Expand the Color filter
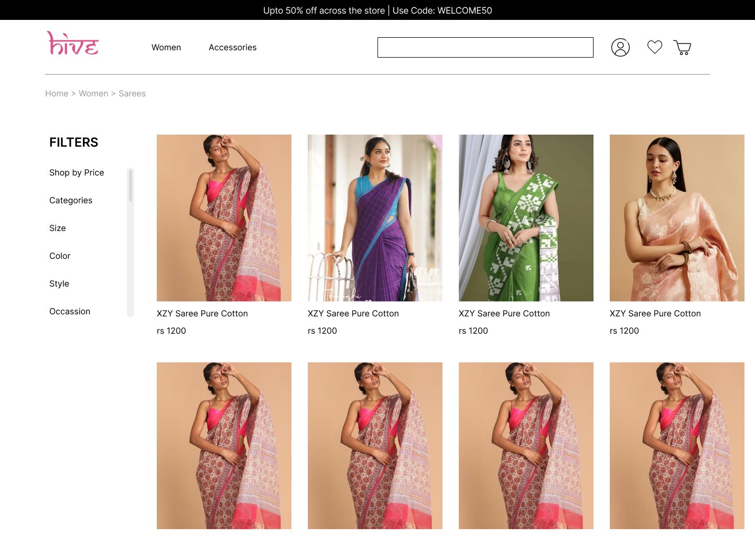 click(x=60, y=256)
